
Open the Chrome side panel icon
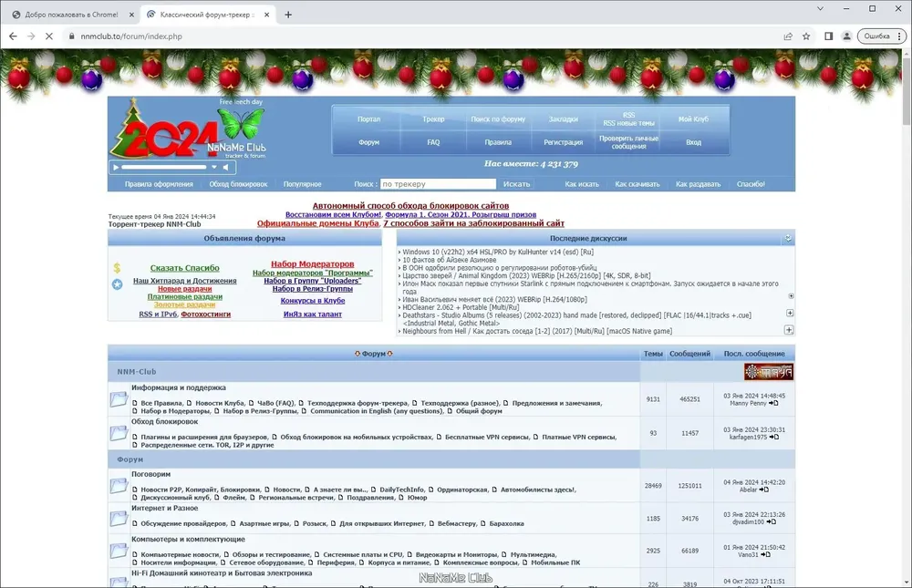829,36
